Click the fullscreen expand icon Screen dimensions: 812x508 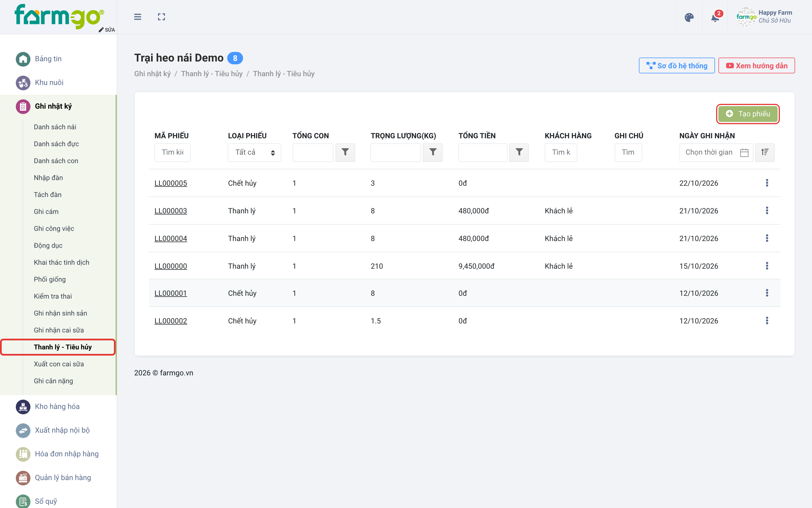pyautogui.click(x=161, y=17)
